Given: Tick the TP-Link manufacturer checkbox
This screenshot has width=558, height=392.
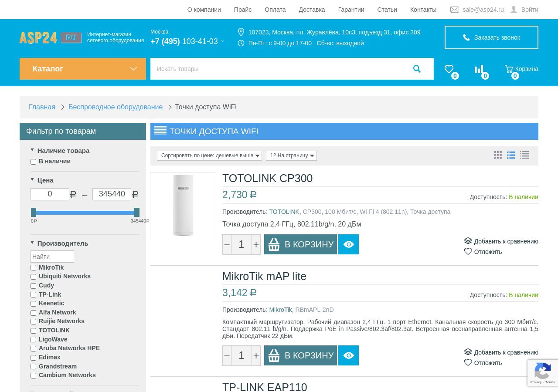Looking at the screenshot, I should click(34, 295).
